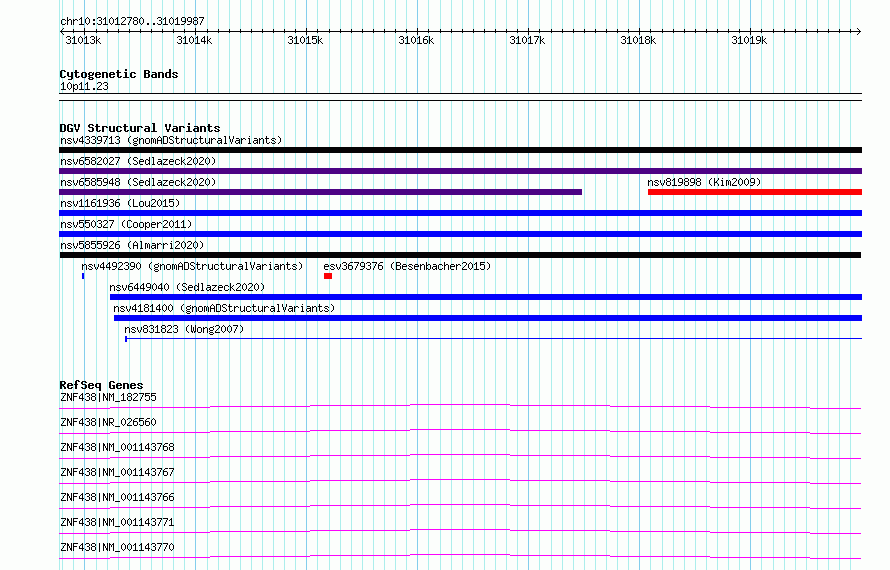
Task: Select the blue bar under nsv4181400
Action: pyautogui.click(x=488, y=318)
